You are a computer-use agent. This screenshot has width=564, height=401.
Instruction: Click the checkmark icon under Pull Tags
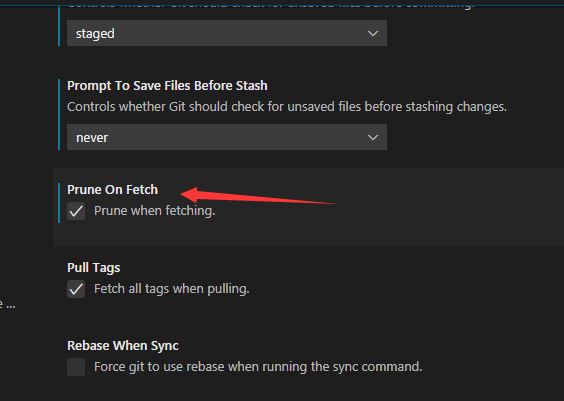pyautogui.click(x=76, y=289)
